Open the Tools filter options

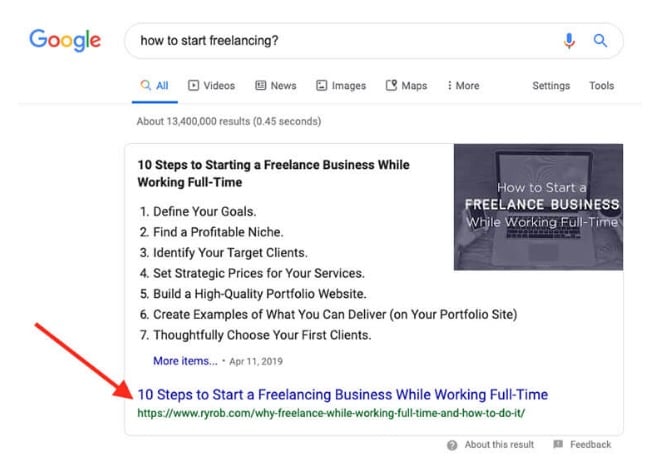(601, 86)
